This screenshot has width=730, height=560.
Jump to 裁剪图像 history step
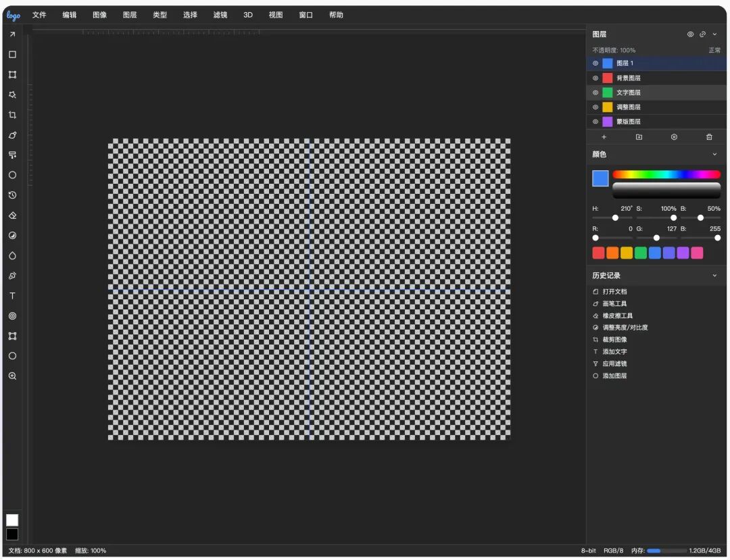coord(614,340)
